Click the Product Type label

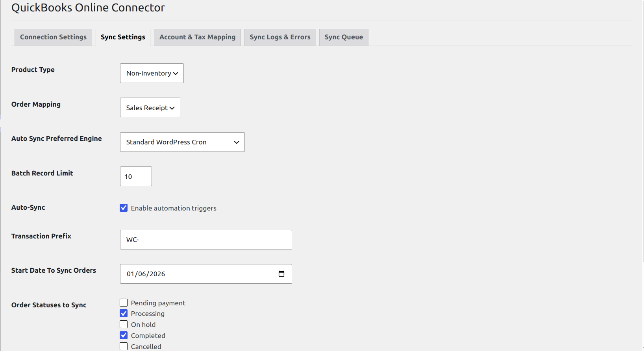33,70
